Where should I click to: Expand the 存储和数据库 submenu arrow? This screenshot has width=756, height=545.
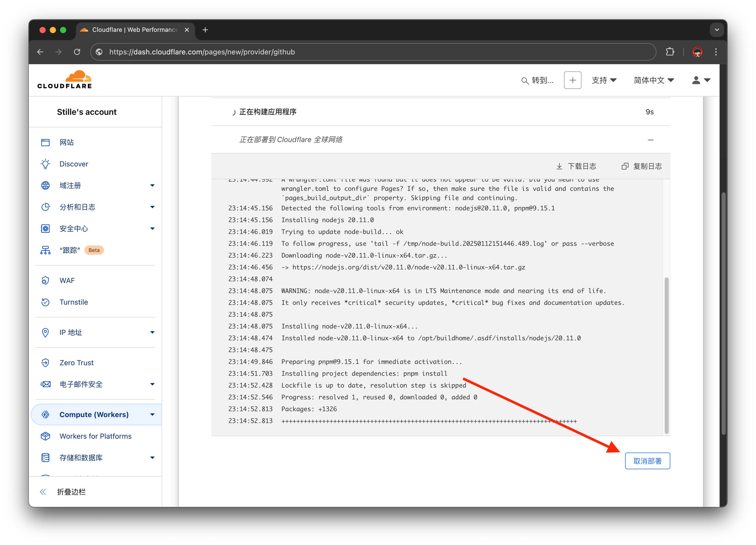152,458
